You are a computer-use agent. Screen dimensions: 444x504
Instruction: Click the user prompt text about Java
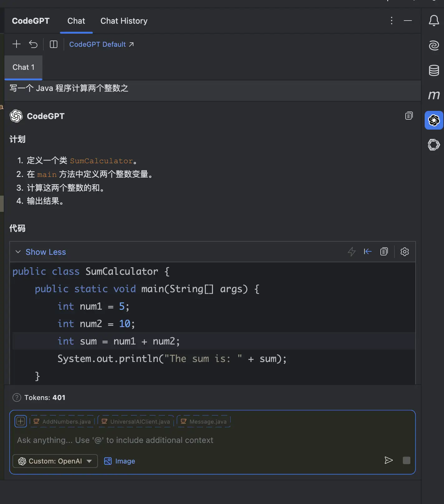(69, 88)
